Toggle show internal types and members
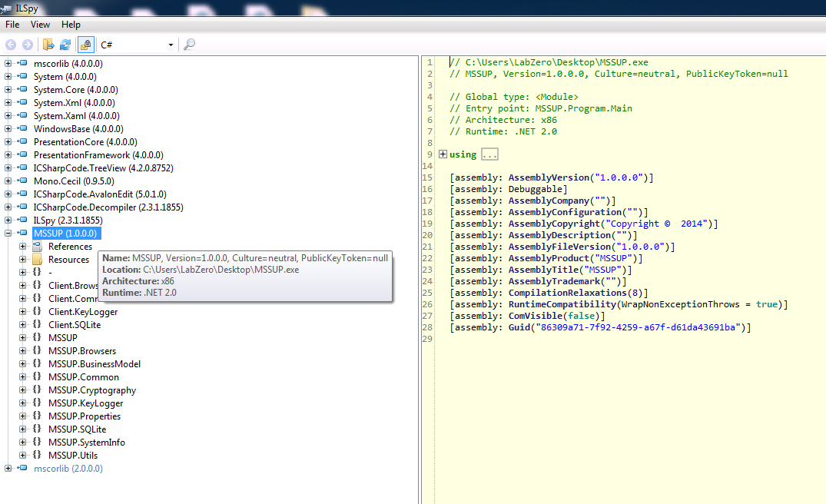The height and width of the screenshot is (504, 826). [85, 45]
